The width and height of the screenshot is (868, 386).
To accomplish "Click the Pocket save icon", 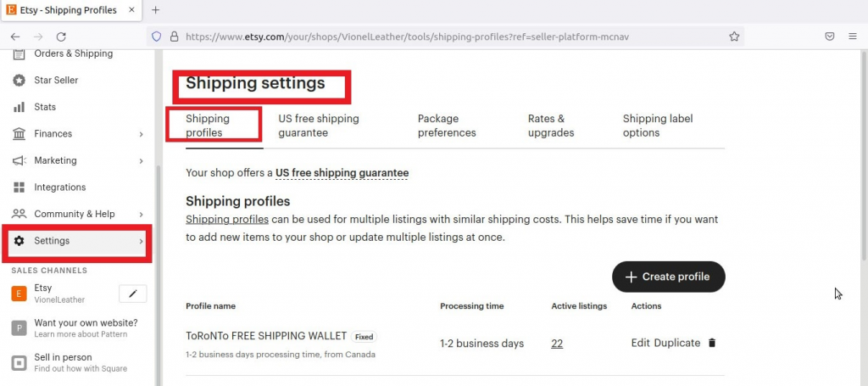I will coord(830,36).
